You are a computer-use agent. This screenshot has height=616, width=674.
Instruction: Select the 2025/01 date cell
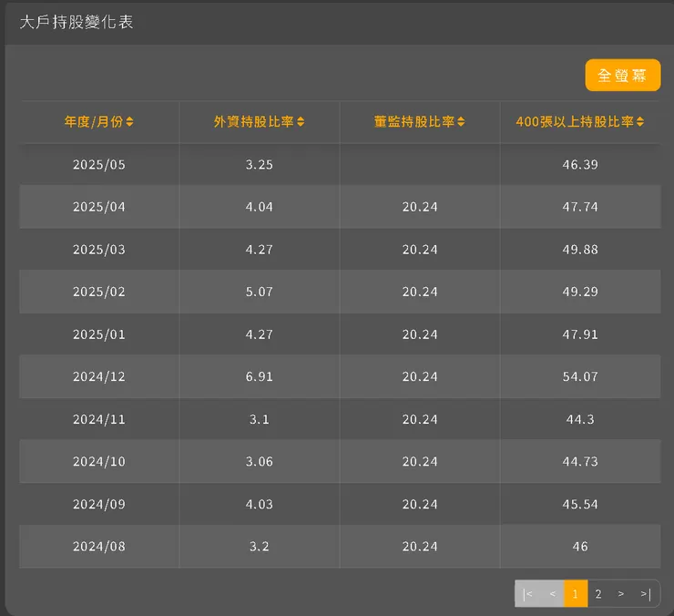point(99,334)
